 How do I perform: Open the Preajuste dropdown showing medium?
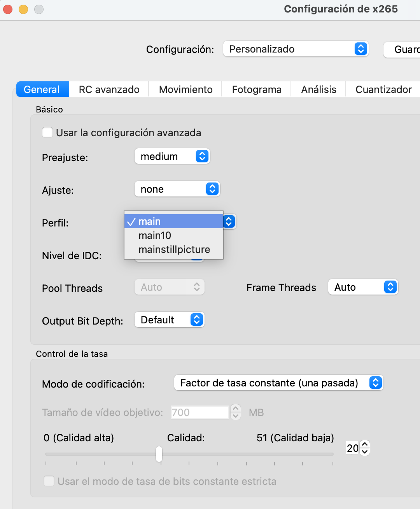[x=172, y=156]
